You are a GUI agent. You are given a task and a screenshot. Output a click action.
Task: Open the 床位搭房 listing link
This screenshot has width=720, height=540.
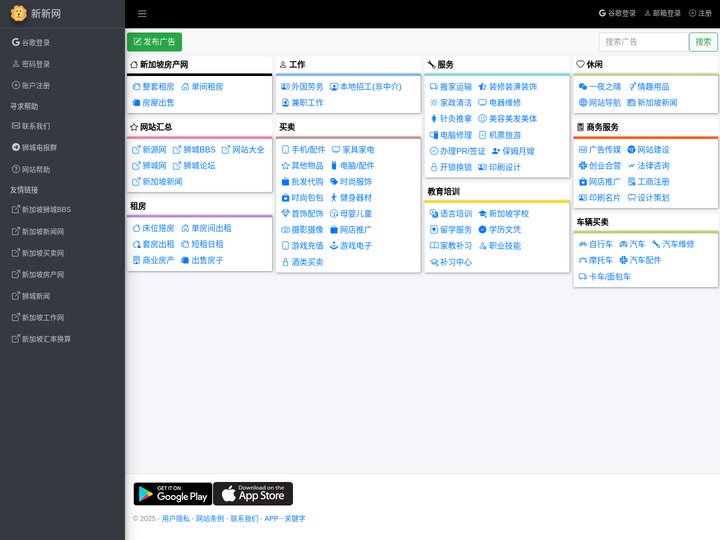153,228
